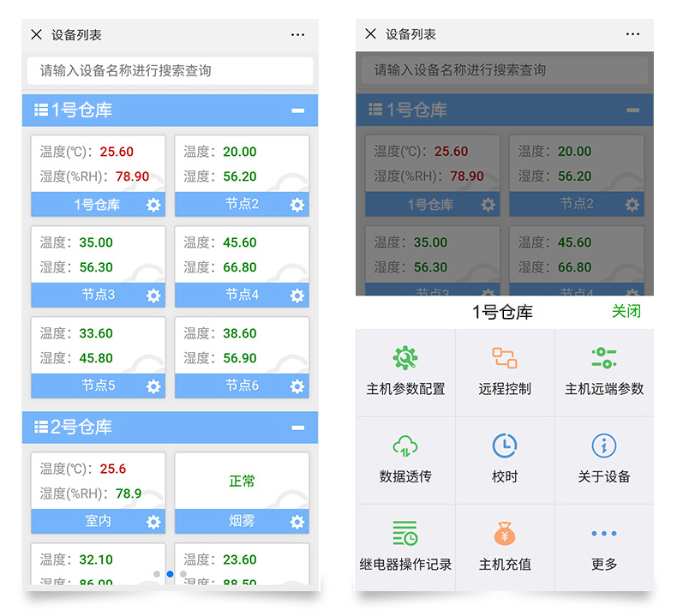
Task: Open settings gear on 烟雾 card
Action: pos(297,522)
